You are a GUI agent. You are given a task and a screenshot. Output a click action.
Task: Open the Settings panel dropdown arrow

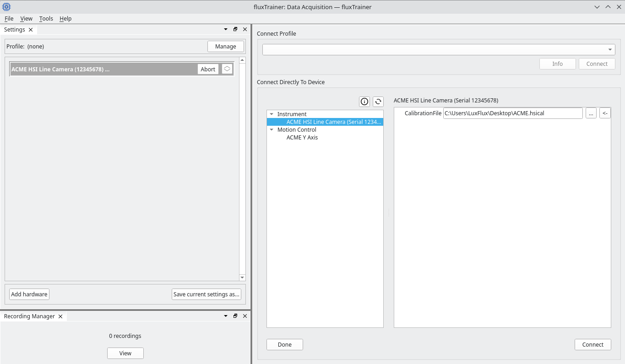pyautogui.click(x=226, y=29)
